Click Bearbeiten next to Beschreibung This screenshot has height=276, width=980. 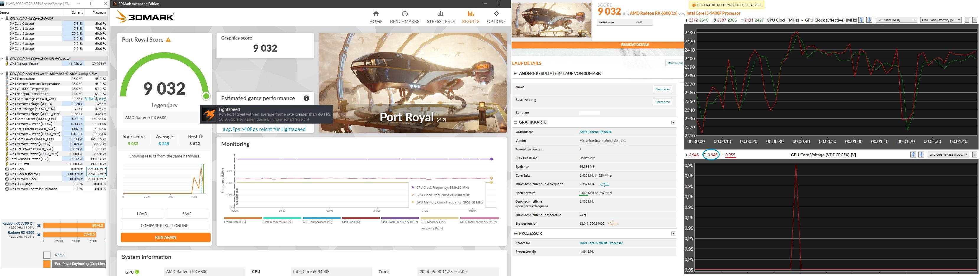click(x=662, y=102)
